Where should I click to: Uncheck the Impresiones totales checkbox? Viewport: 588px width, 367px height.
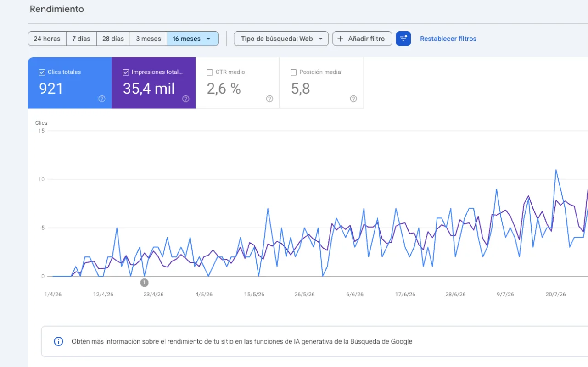pos(126,72)
